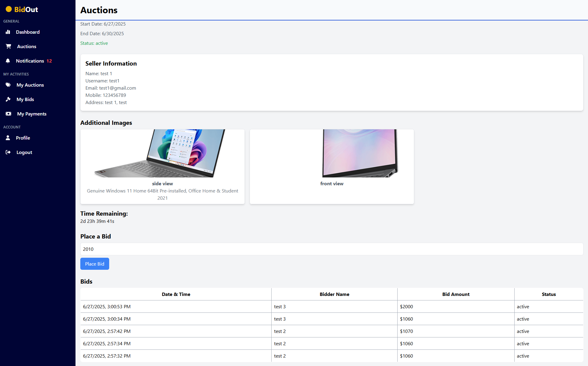Screen dimensions: 588x366
Task: Open the front view laptop image
Action: pyautogui.click(x=332, y=153)
